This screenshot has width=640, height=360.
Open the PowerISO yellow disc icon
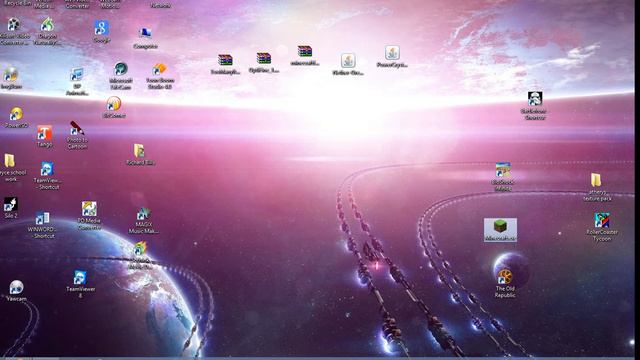point(16,114)
